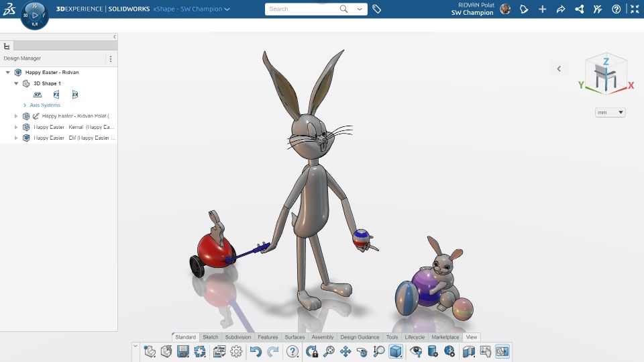Click the plus Add icon in top bar
This screenshot has width=644, height=362.
click(542, 9)
